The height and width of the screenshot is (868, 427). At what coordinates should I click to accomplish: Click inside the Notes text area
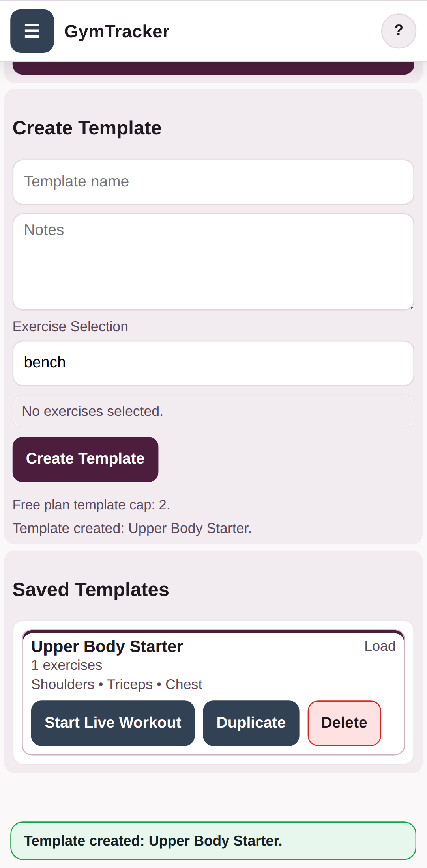(213, 262)
